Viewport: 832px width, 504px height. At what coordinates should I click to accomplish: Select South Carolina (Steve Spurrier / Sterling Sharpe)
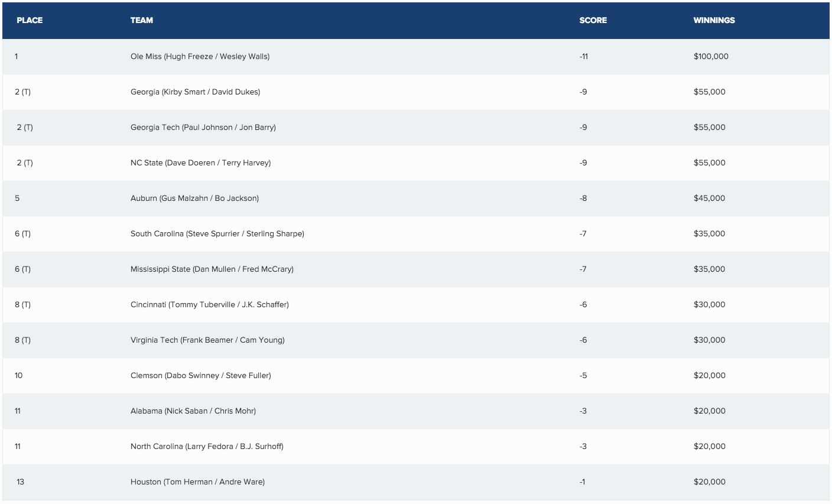tap(217, 234)
